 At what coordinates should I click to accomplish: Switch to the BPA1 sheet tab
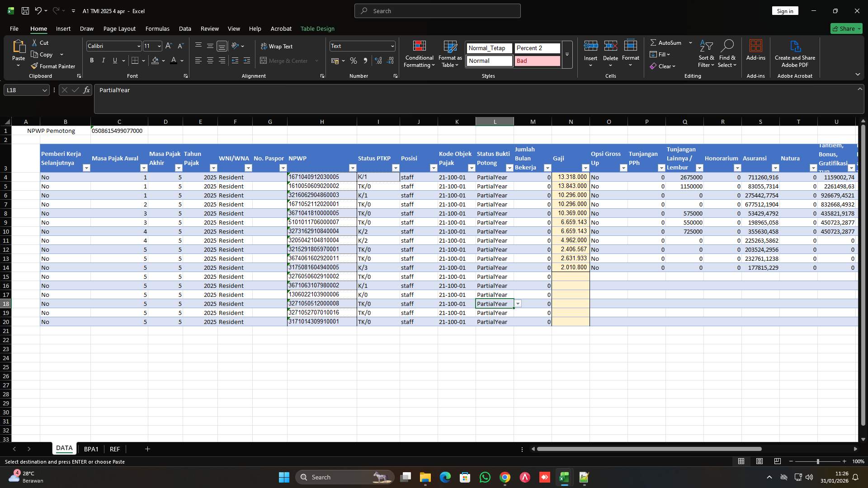tap(91, 449)
